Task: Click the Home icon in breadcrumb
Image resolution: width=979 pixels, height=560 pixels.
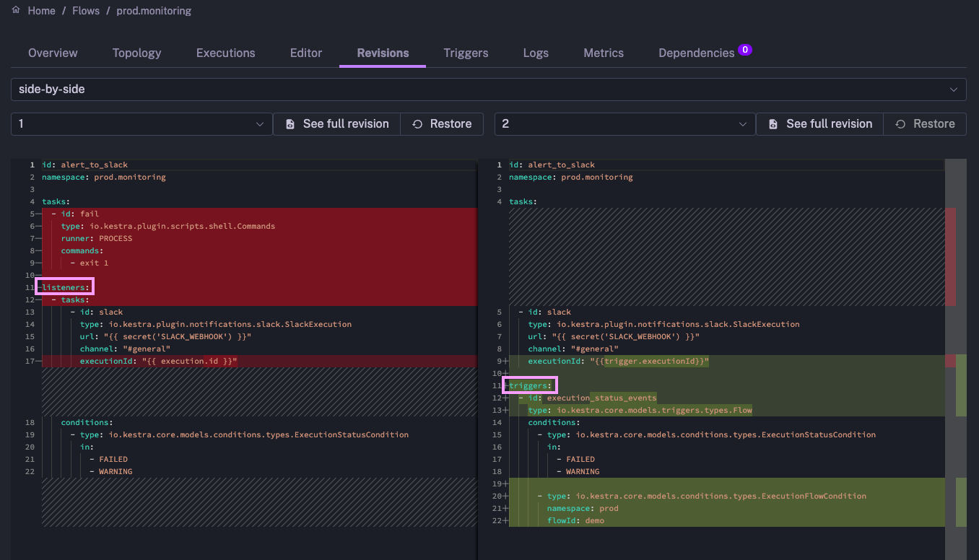Action: pos(16,11)
